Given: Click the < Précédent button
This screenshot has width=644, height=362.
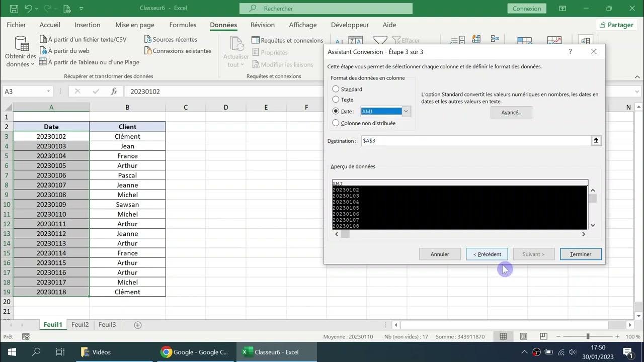Looking at the screenshot, I should pyautogui.click(x=487, y=254).
